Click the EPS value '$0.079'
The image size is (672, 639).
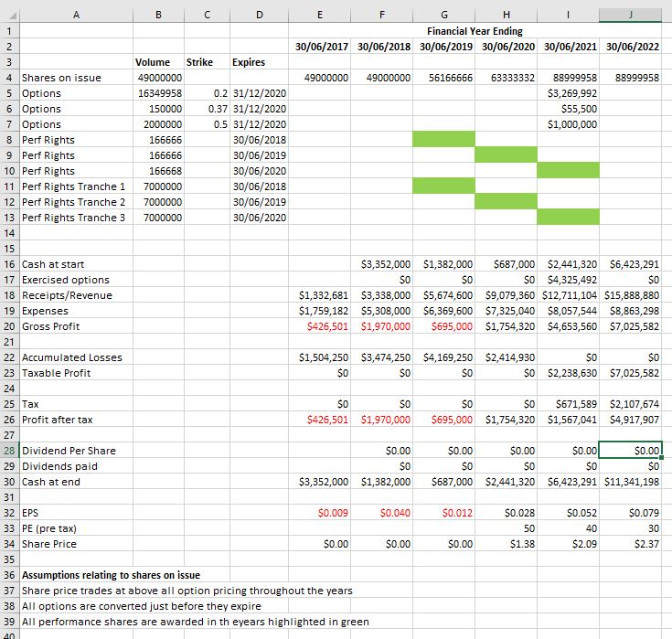point(631,513)
